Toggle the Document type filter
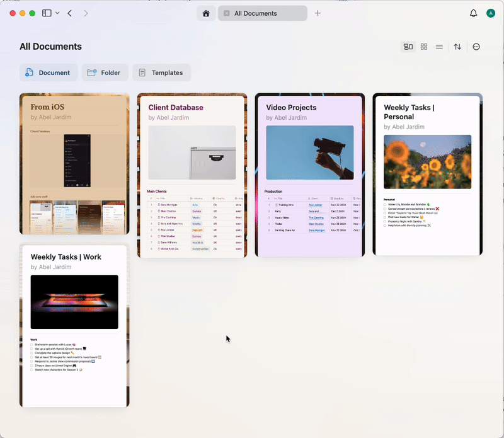Viewport: 504px width, 438px height. (x=49, y=72)
